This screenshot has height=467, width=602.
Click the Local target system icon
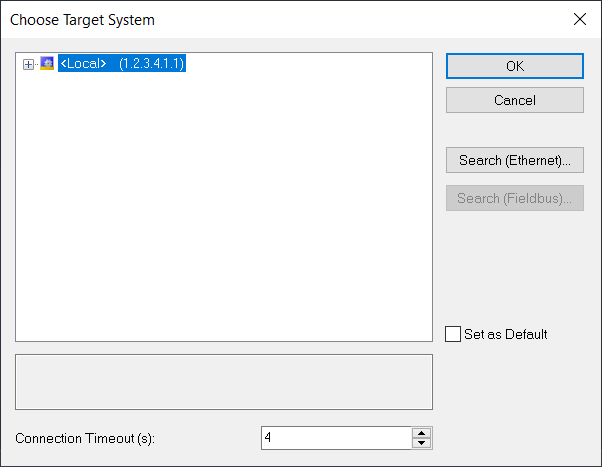click(x=47, y=63)
